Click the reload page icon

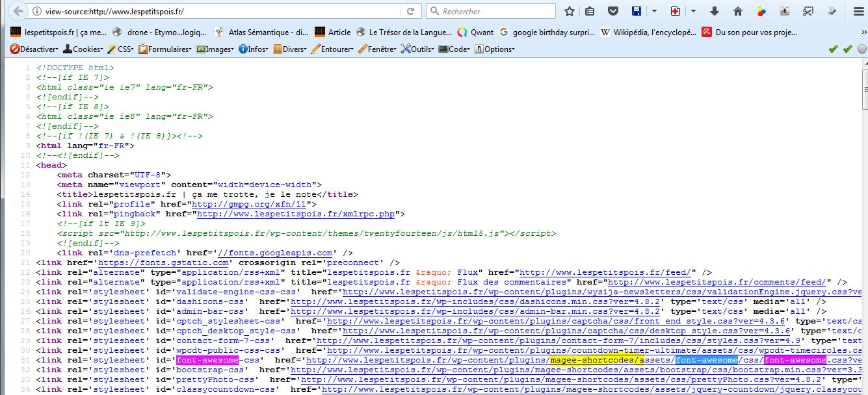(410, 11)
